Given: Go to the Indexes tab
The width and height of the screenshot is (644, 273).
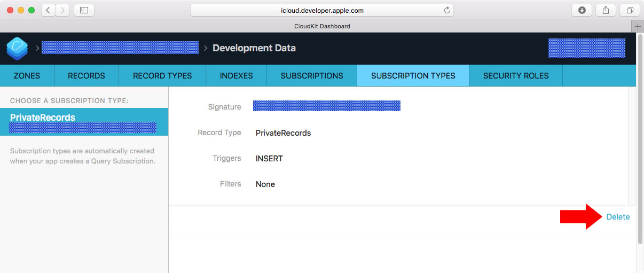Looking at the screenshot, I should 236,75.
